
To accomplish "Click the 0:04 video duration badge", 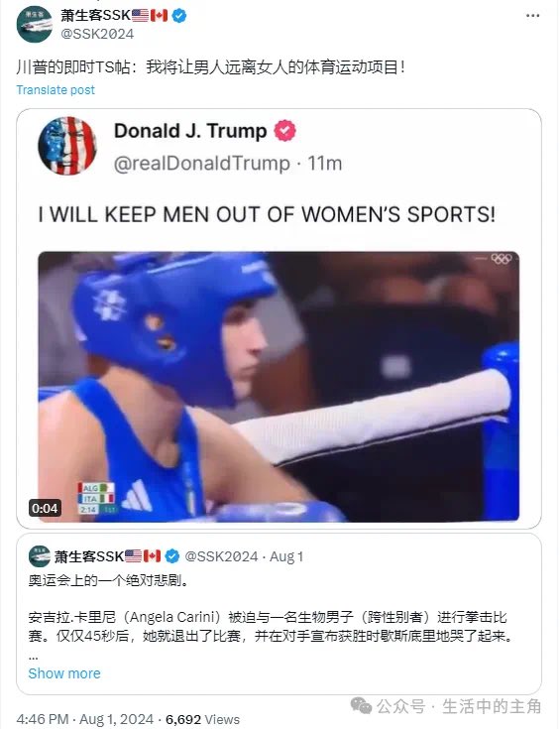I will click(x=45, y=508).
